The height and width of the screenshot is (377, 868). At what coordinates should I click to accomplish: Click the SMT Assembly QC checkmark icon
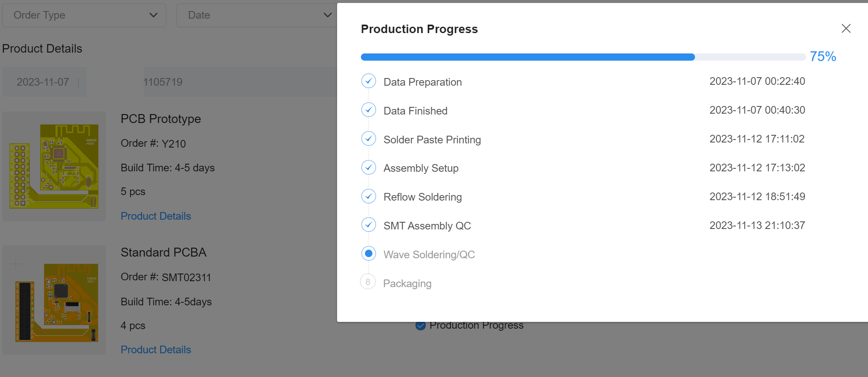[368, 225]
